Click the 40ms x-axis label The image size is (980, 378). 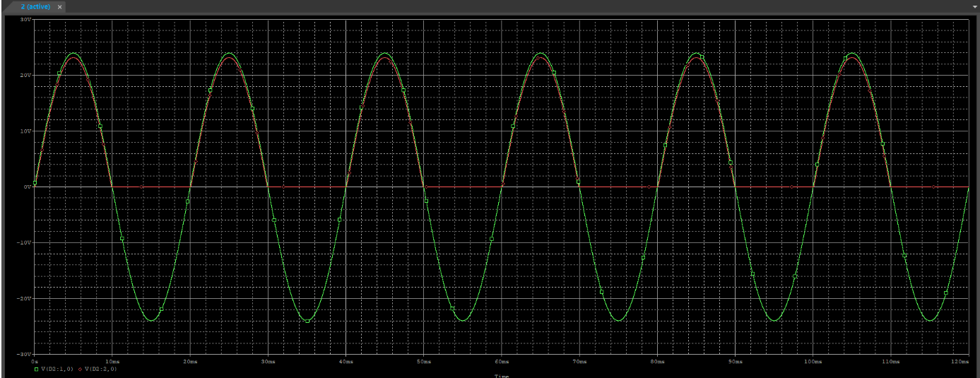click(x=346, y=361)
